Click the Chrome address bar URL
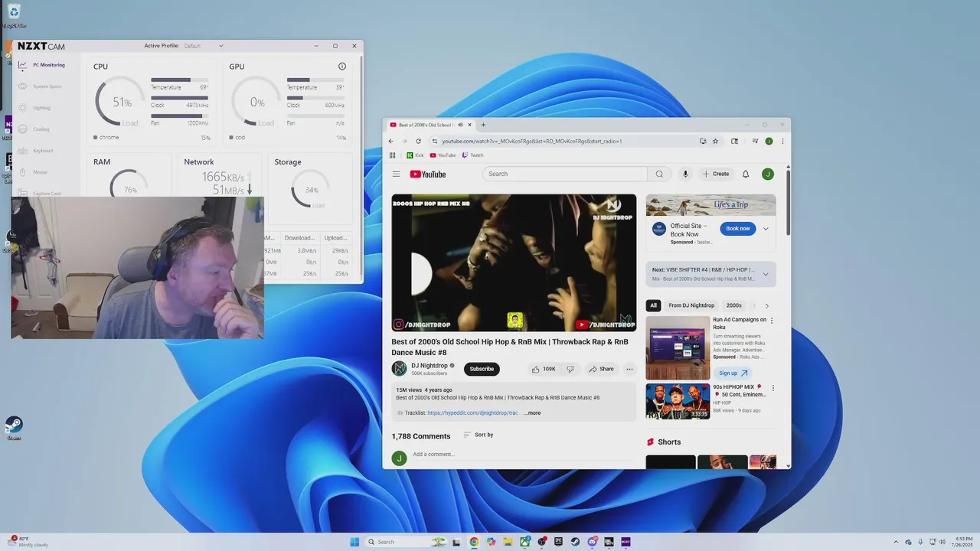Image resolution: width=980 pixels, height=551 pixels. click(x=531, y=141)
